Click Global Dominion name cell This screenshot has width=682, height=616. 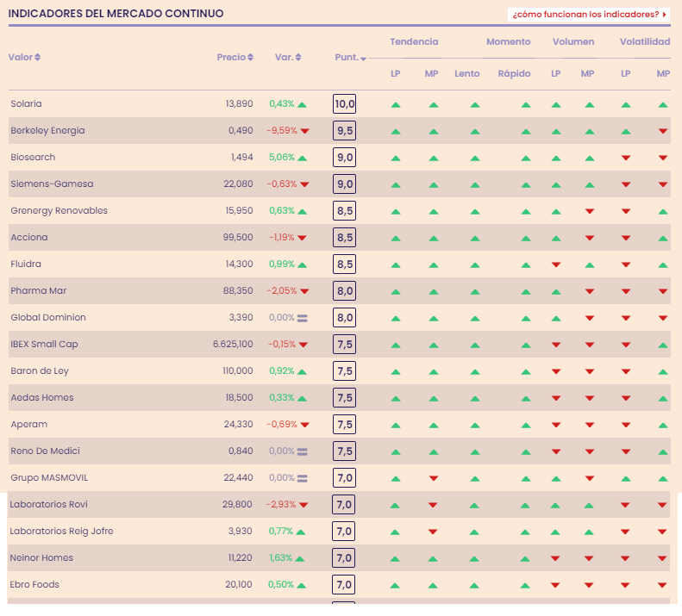tap(48, 317)
